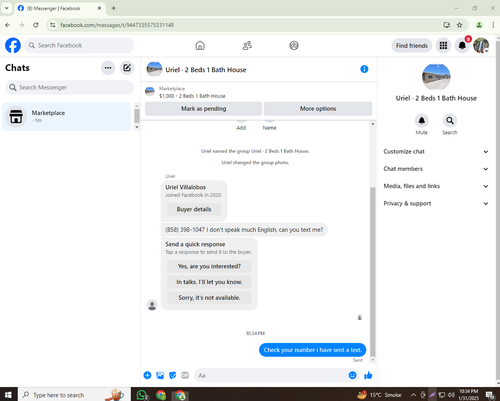500x401 pixels.
Task: Click the phone number message from Uriel
Action: click(x=244, y=230)
